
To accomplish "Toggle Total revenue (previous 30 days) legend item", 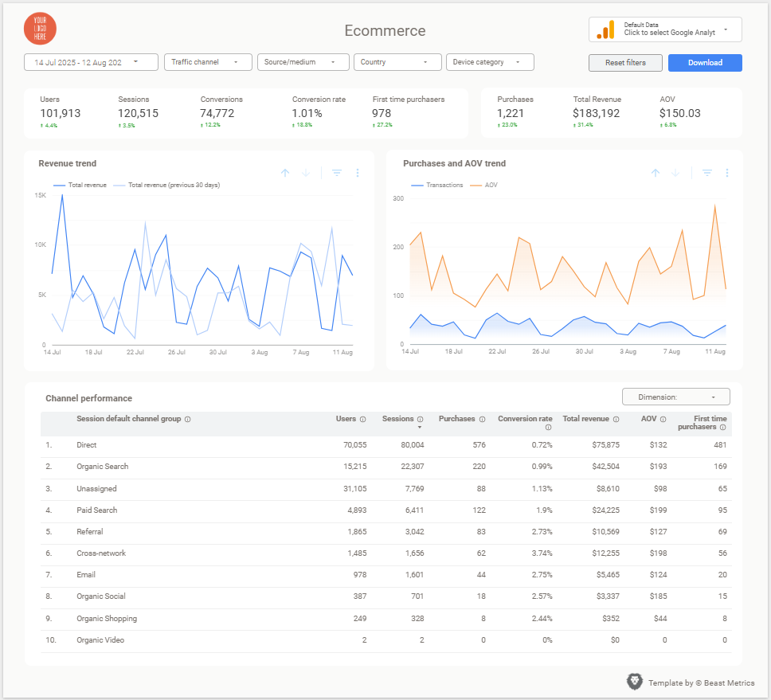I will 166,185.
